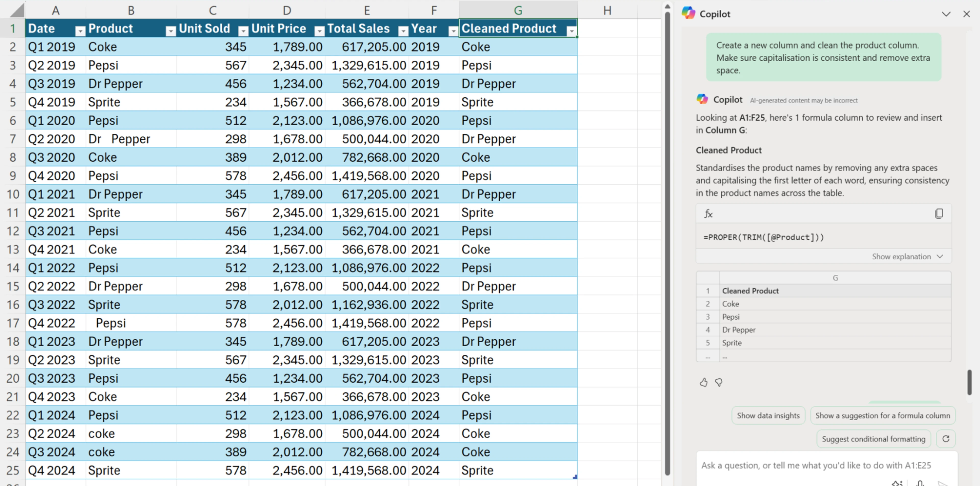Click the 'Dr Pepper' row in Copilot preview table
Viewport: 980px width, 486px height.
824,330
